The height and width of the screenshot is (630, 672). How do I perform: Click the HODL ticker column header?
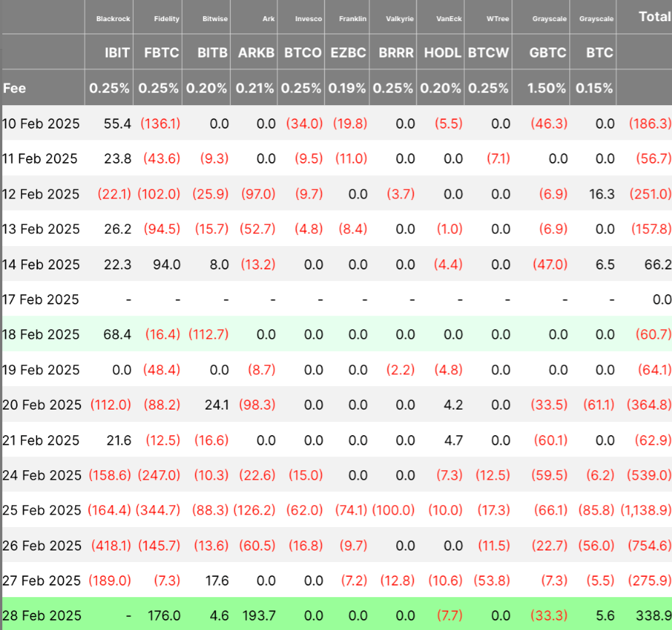coord(442,53)
